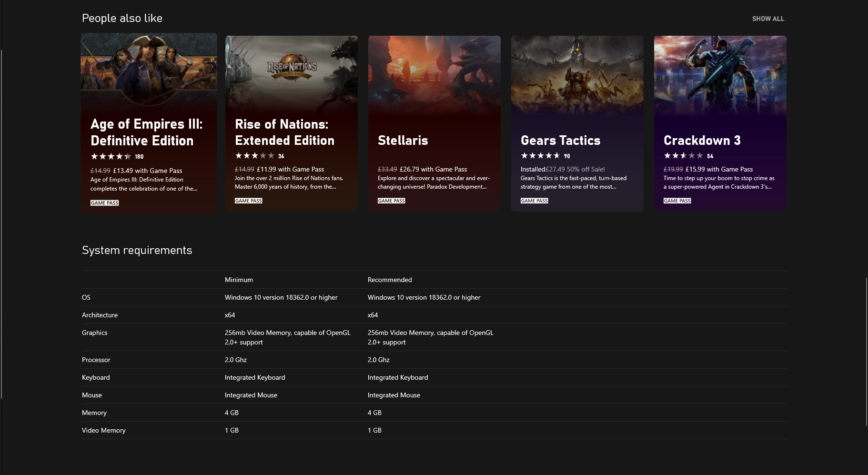
Task: Click the Game Pass badge on Gears Tactics
Action: coord(535,201)
